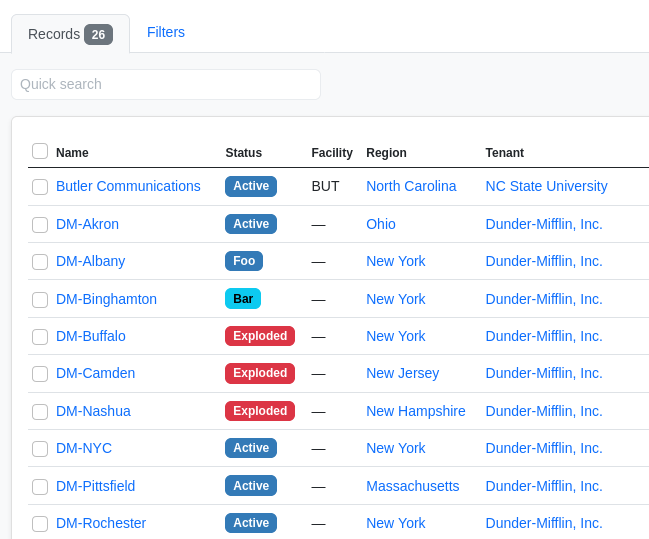Select the DM-Pittsfield row checkbox

coord(40,486)
